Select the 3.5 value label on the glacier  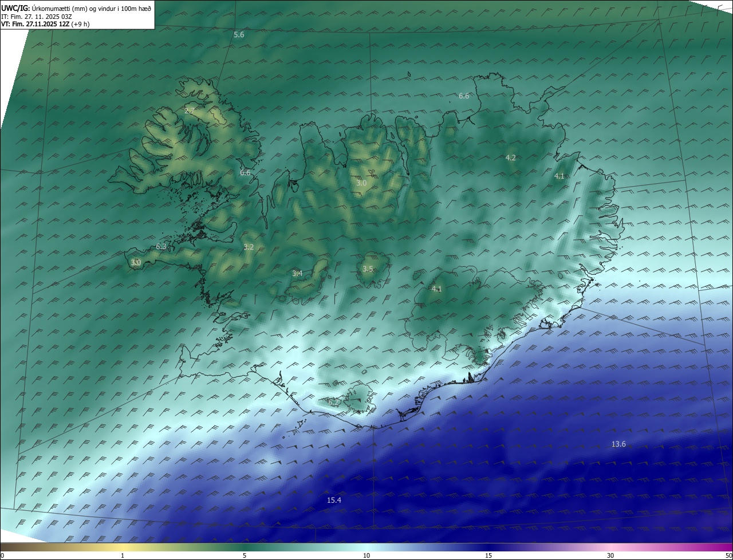(368, 269)
